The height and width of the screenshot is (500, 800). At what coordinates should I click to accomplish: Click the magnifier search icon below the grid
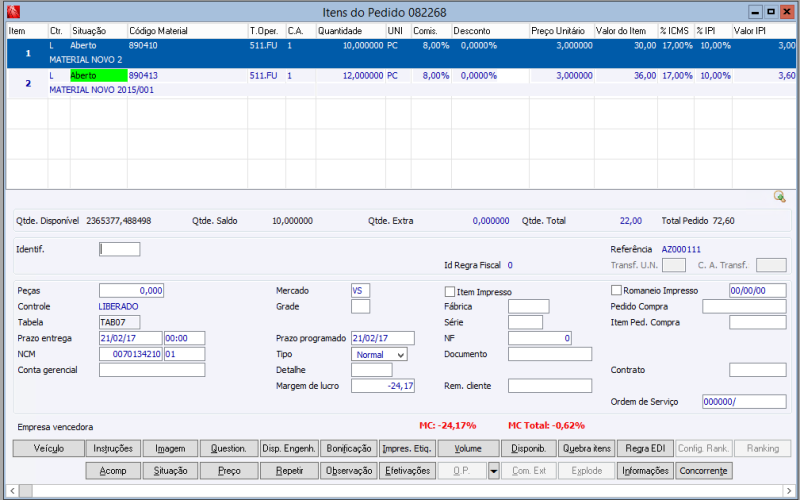point(779,197)
